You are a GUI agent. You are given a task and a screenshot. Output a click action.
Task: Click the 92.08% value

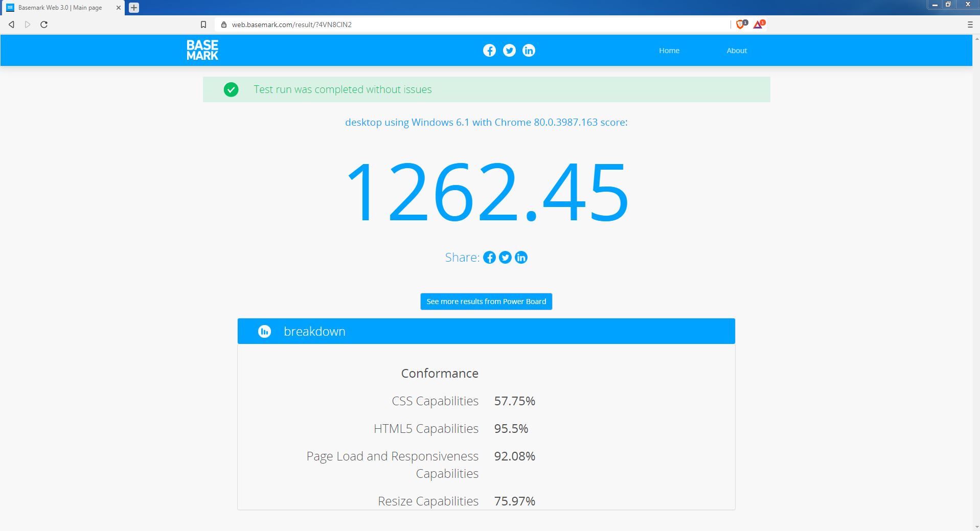[515, 456]
